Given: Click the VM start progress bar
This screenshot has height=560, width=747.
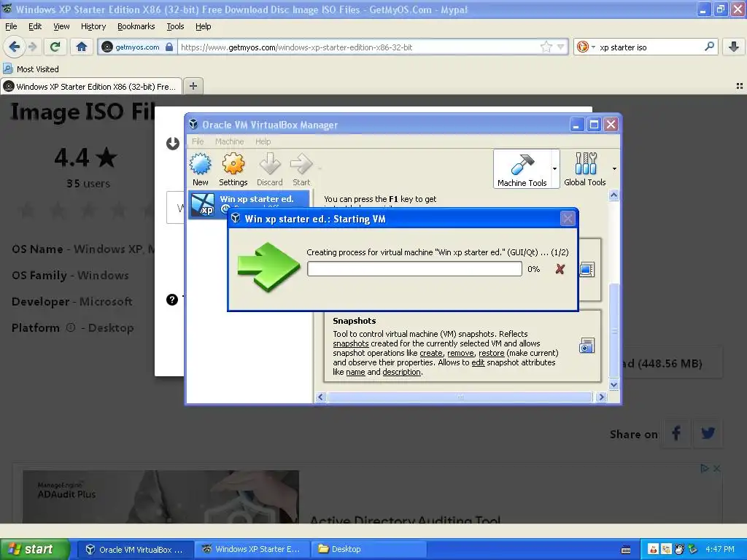Looking at the screenshot, I should [x=414, y=269].
